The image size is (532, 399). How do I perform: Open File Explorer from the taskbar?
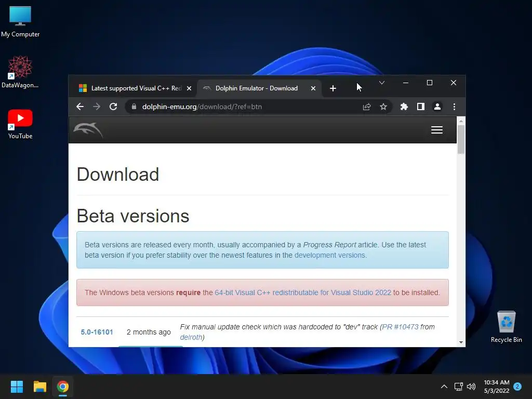tap(39, 387)
